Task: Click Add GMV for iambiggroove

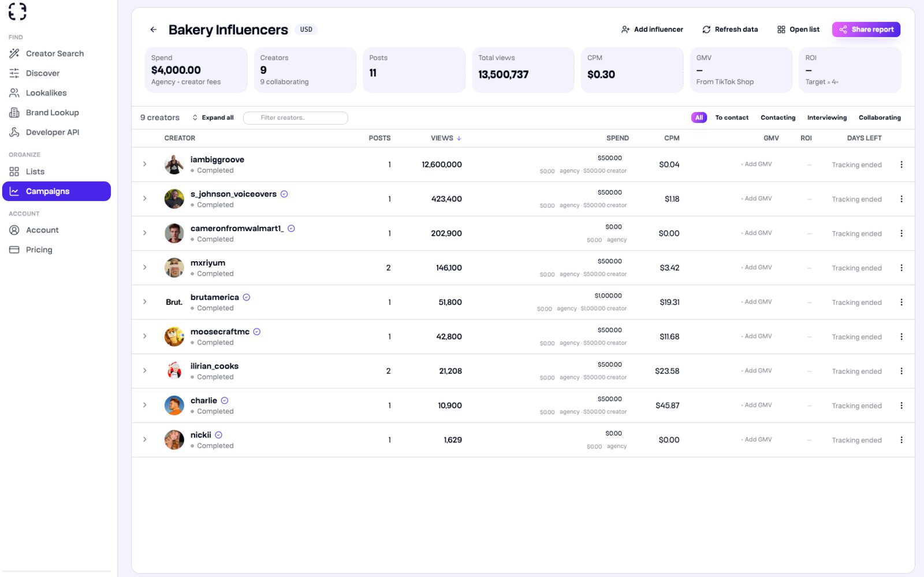Action: coord(757,164)
